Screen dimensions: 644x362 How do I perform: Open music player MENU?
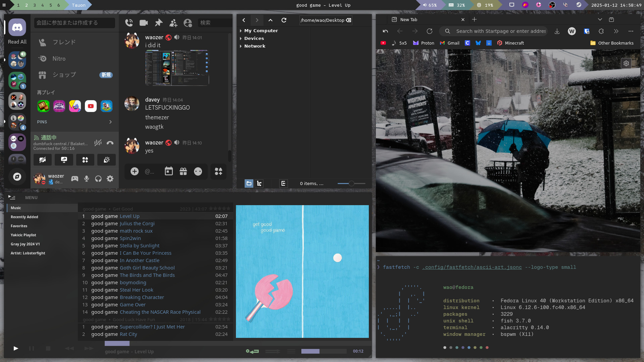click(x=31, y=197)
